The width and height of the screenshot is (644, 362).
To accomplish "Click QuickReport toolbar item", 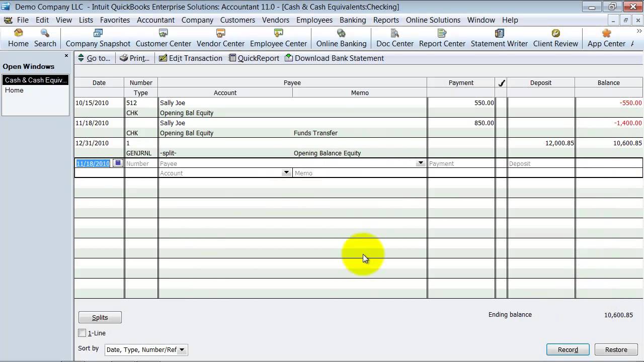I will [x=254, y=58].
